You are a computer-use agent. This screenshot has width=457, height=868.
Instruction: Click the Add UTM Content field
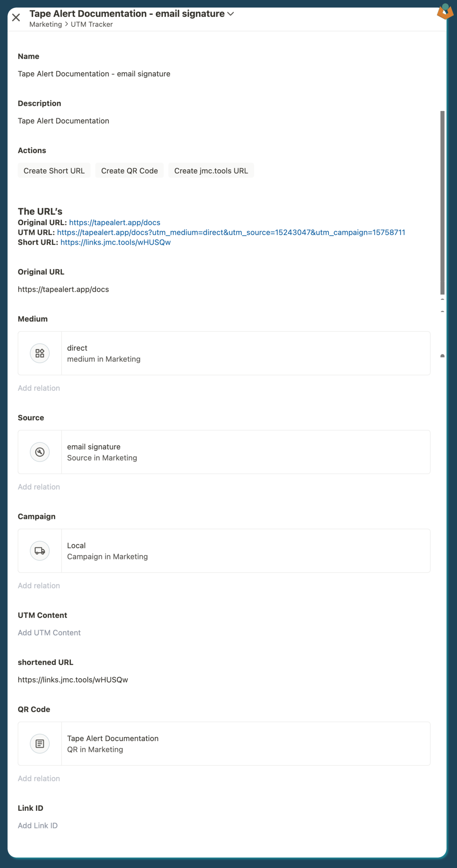pyautogui.click(x=49, y=633)
